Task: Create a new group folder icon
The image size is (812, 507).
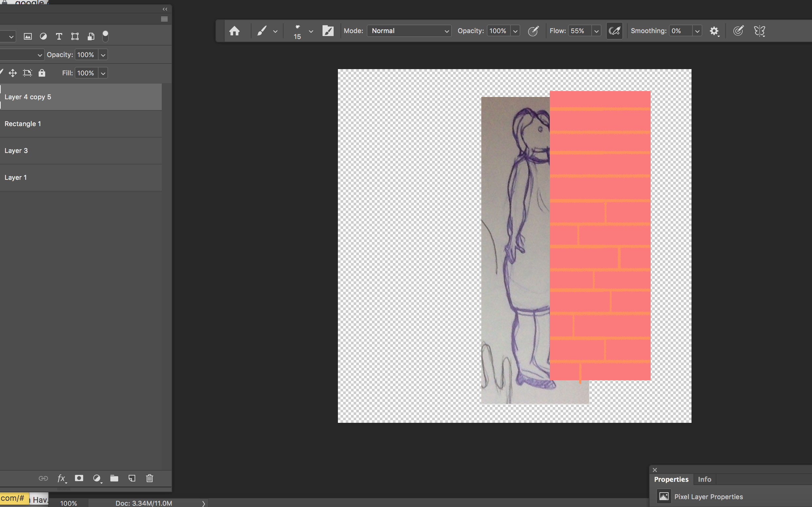Action: tap(114, 478)
